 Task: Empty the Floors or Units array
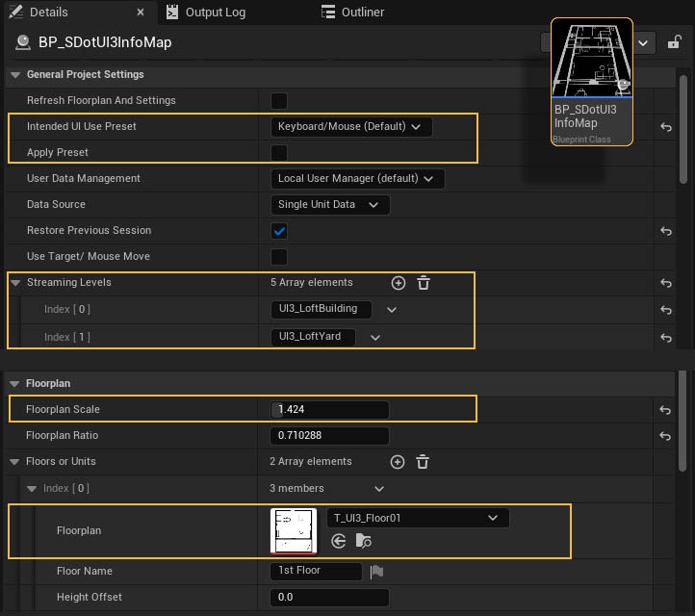click(424, 462)
